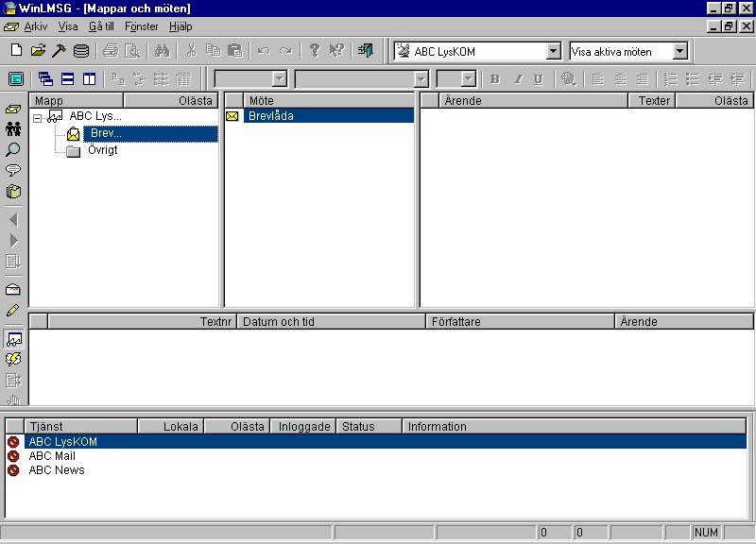Click the sidebar persons icon

[13, 128]
